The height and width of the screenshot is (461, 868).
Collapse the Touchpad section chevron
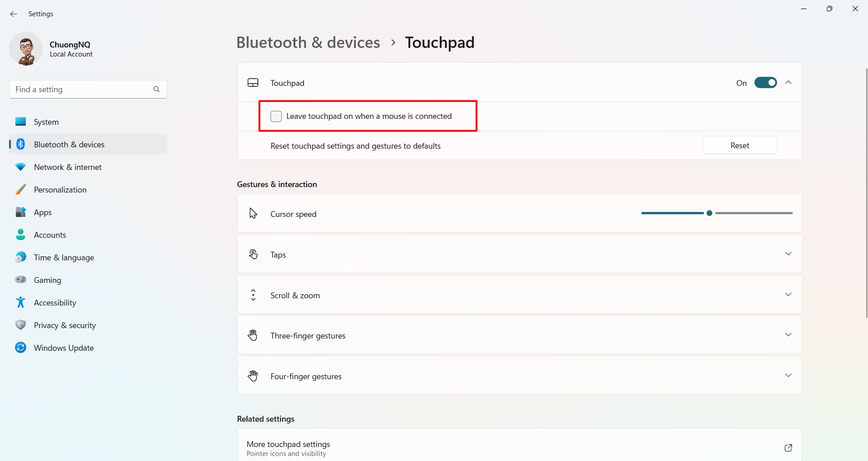click(x=788, y=83)
